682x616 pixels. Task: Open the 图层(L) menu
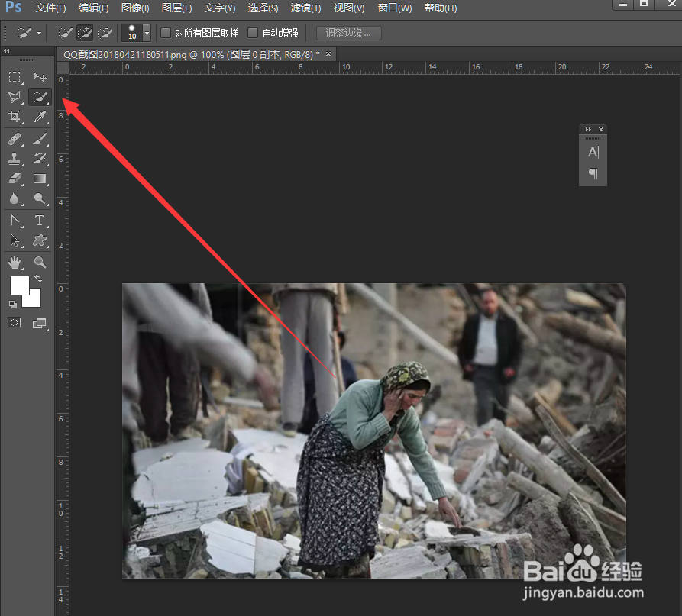[176, 8]
